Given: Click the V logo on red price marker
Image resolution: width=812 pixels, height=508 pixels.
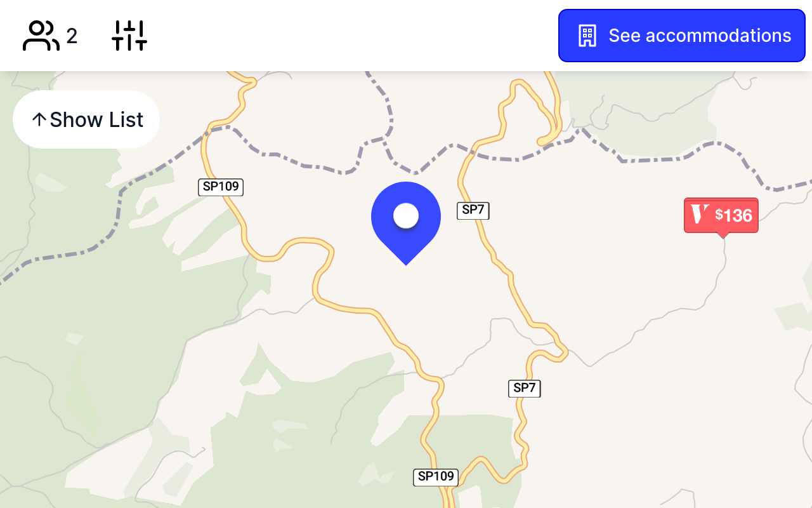Looking at the screenshot, I should pyautogui.click(x=700, y=215).
